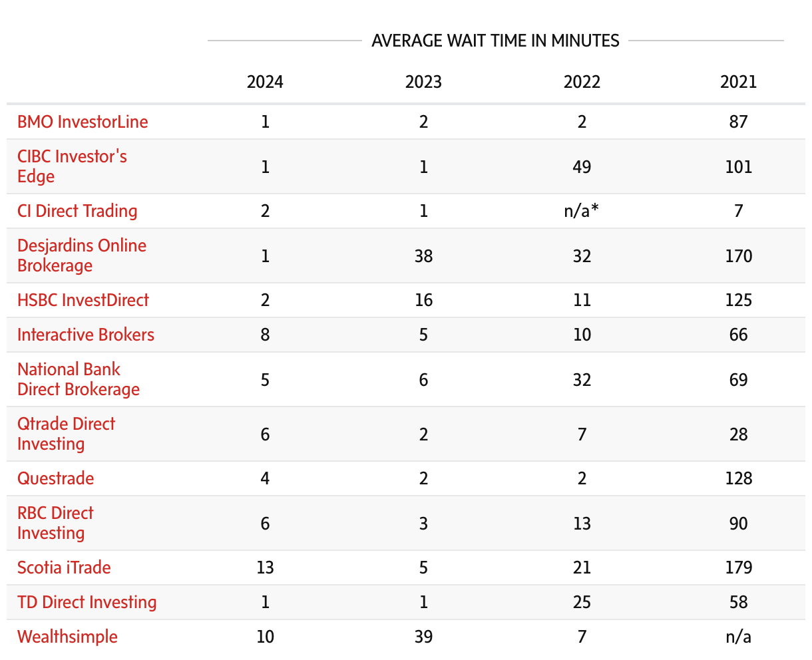Image resolution: width=812 pixels, height=660 pixels.
Task: Click the 2023 column header
Action: (423, 82)
